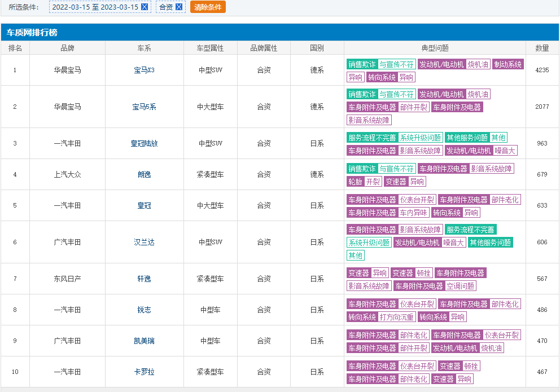Open the 汉兰达 car series link

(x=144, y=242)
